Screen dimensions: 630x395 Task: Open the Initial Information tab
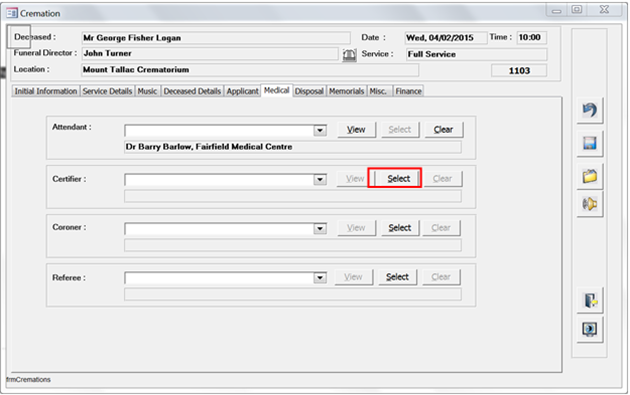point(46,91)
